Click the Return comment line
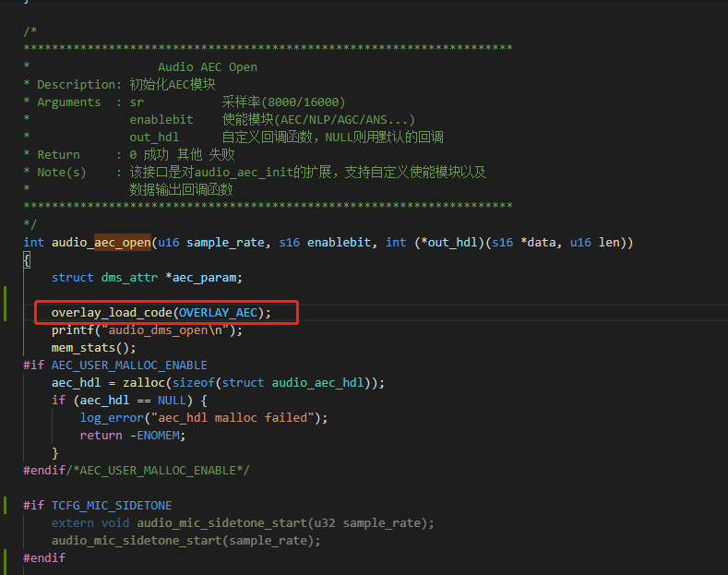Image resolution: width=728 pixels, height=575 pixels. point(129,155)
